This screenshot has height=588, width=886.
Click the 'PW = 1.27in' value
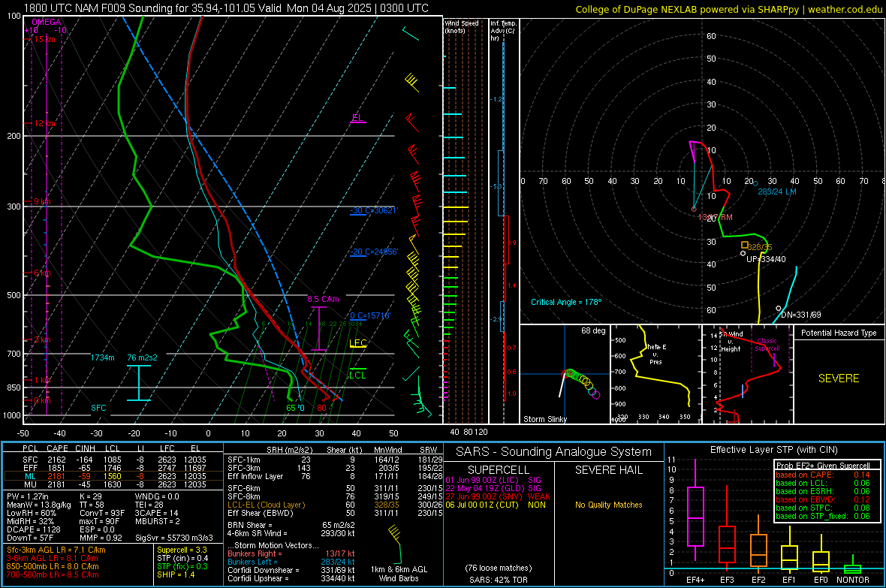(28, 496)
